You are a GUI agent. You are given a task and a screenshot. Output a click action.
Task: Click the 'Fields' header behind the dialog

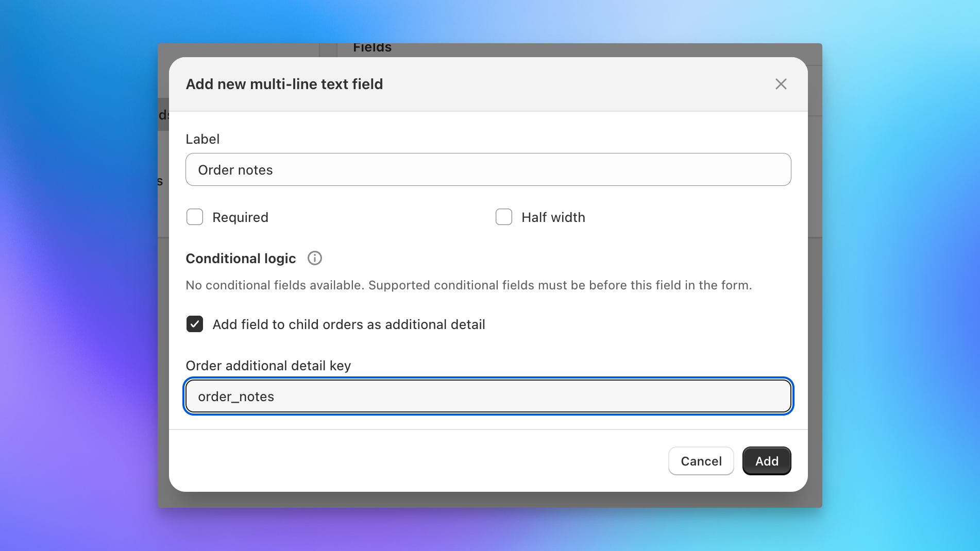(372, 47)
